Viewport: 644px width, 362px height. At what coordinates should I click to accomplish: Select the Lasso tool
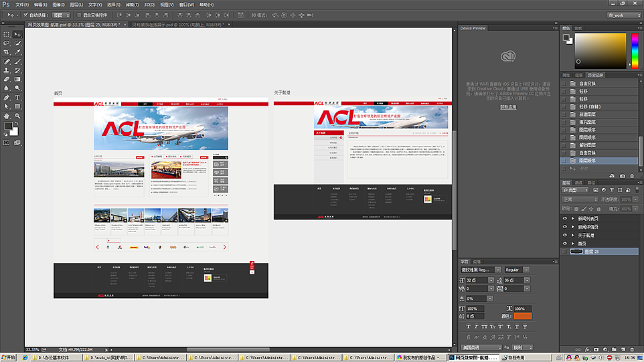click(7, 43)
